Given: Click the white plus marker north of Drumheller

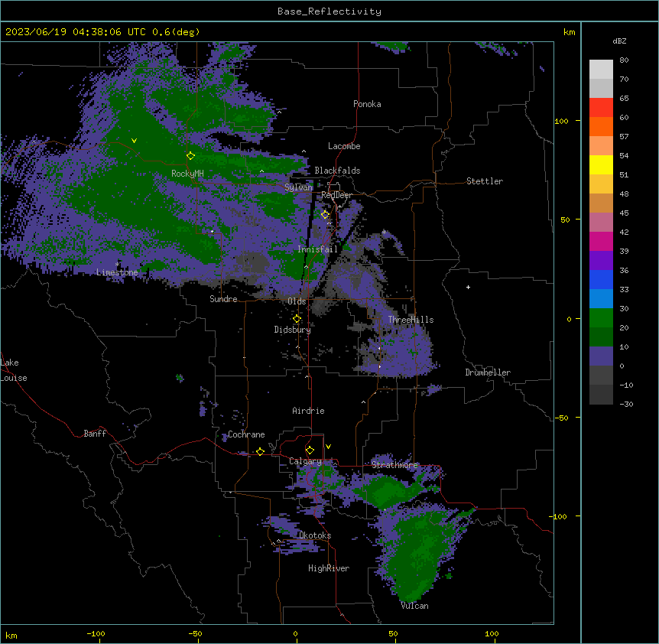Looking at the screenshot, I should (468, 287).
